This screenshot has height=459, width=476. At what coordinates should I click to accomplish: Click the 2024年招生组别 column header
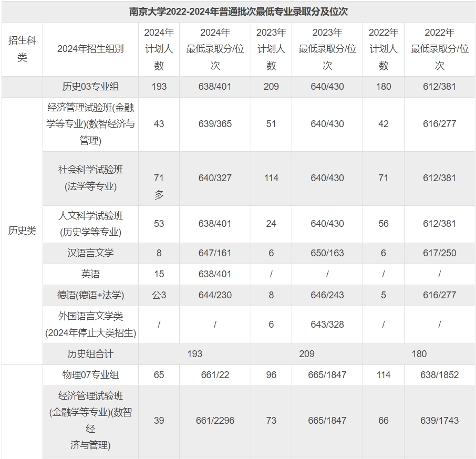(90, 49)
